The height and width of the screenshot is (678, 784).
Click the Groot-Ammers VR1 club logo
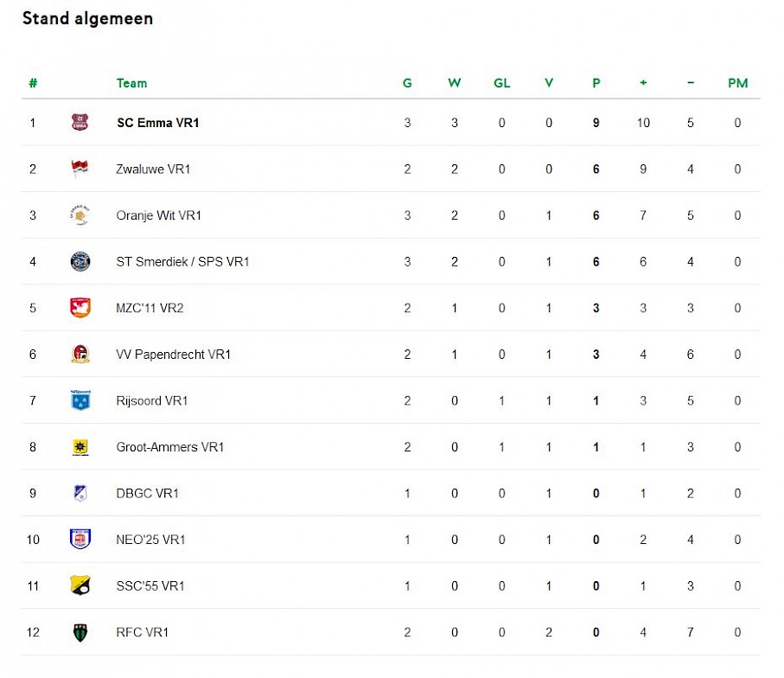point(80,447)
